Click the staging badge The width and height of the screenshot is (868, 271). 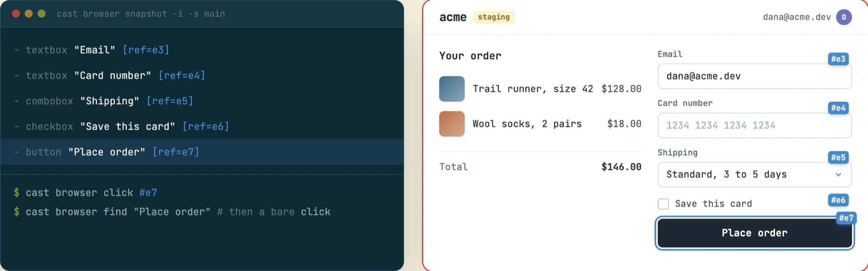coord(494,17)
